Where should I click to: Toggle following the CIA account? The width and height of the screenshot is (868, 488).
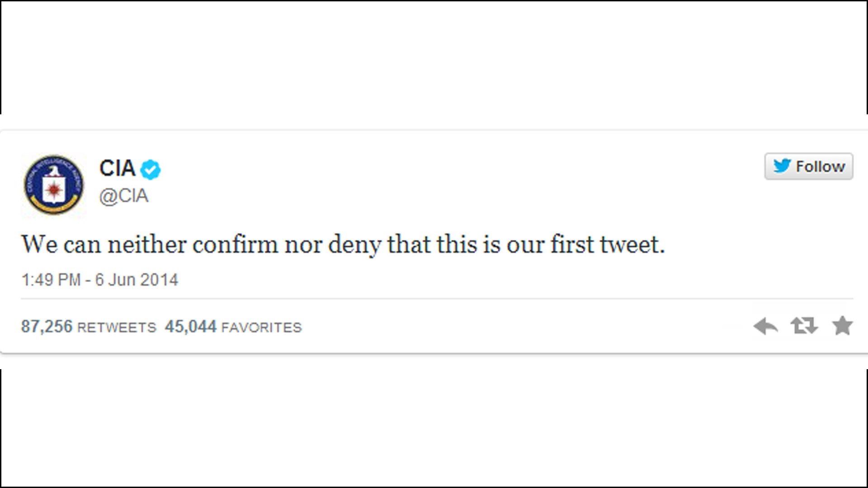click(x=809, y=166)
